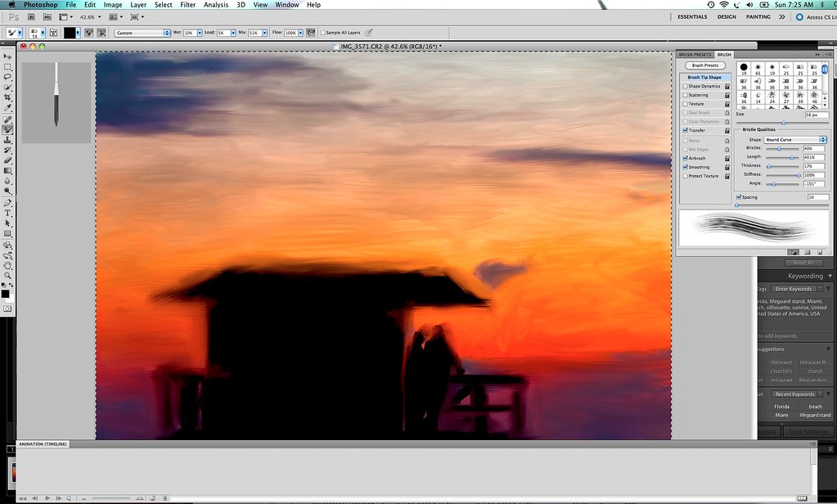Switch to the Painting workspace
Viewport: 837px width, 504px height.
click(758, 16)
